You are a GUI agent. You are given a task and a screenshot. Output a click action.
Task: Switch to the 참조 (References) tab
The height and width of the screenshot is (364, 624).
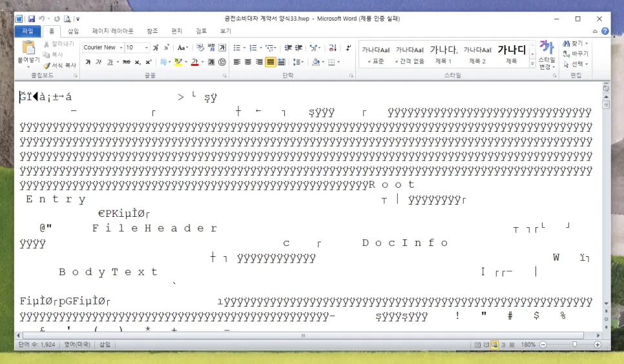(152, 31)
